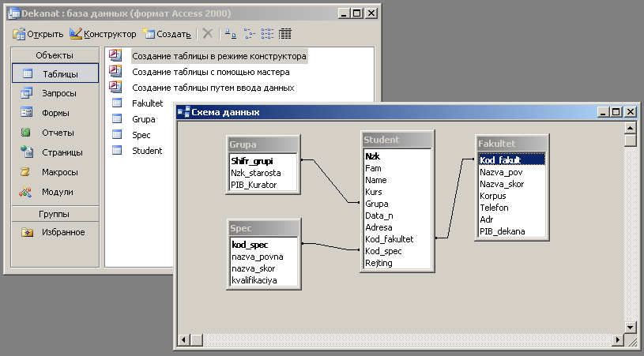The height and width of the screenshot is (356, 644).
Task: Click the Объекты header button
Action: coord(55,55)
